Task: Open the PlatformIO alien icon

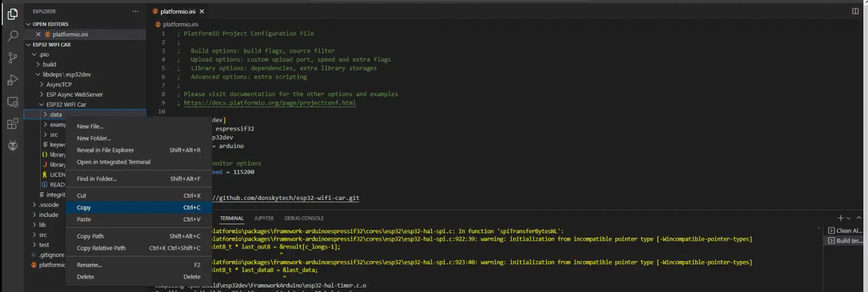Action: (12, 146)
